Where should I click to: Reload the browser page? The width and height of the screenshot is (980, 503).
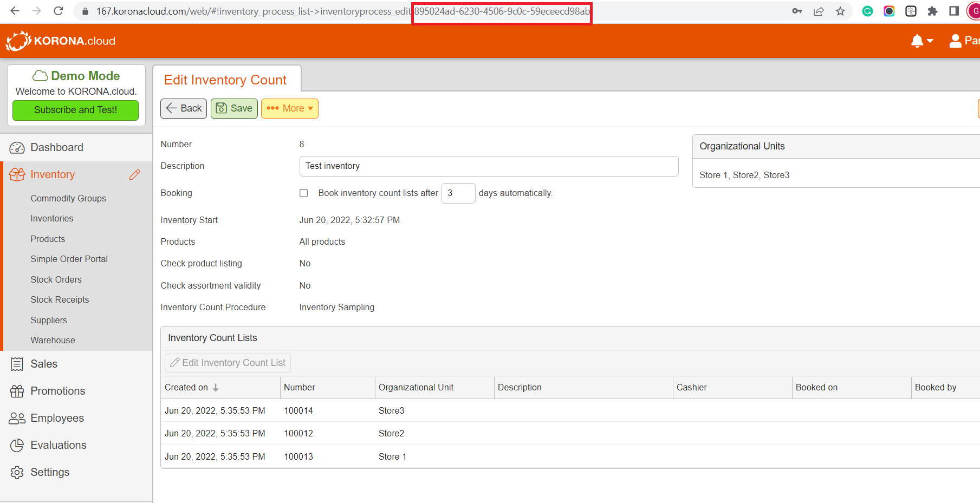tap(59, 11)
